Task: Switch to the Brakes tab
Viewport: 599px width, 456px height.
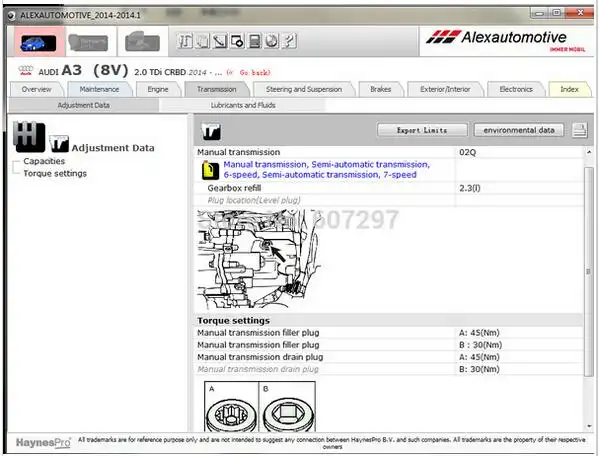Action: (380, 89)
